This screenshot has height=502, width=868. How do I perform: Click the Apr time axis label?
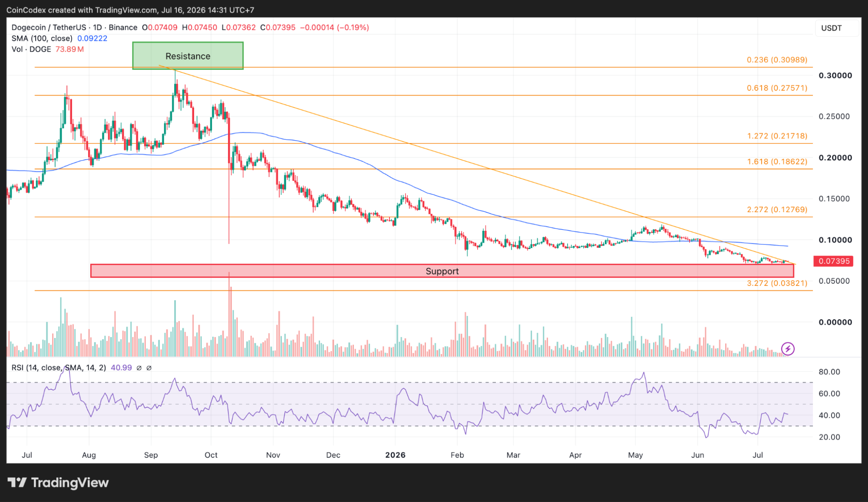(x=575, y=455)
